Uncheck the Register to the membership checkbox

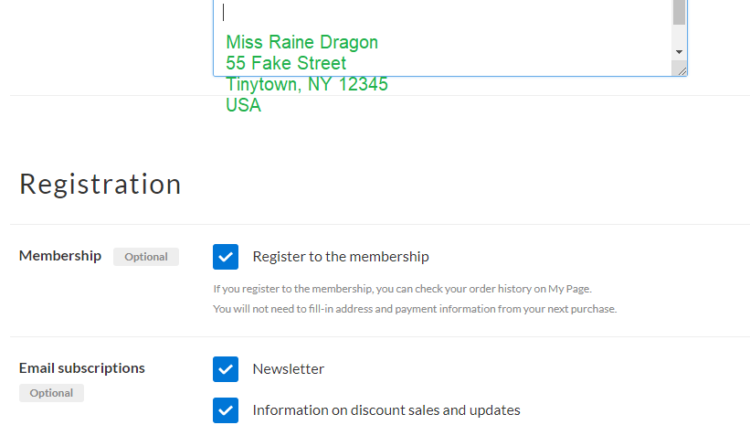[226, 257]
